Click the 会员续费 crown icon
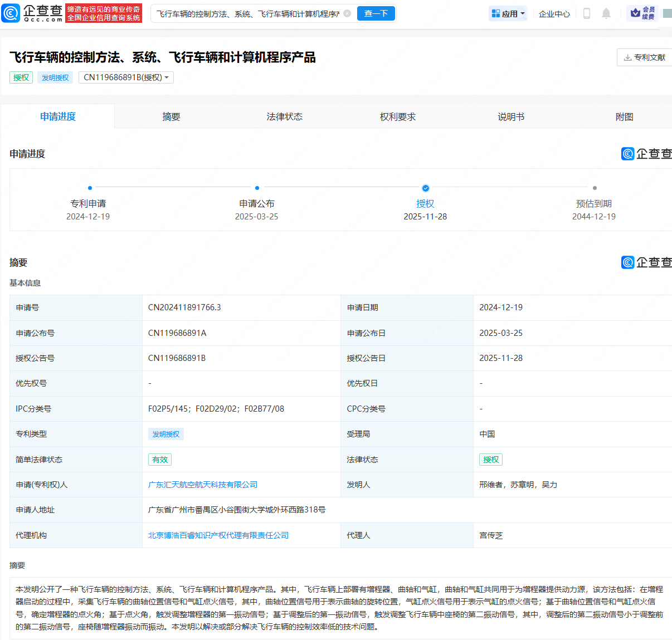The image size is (672, 640). 635,13
